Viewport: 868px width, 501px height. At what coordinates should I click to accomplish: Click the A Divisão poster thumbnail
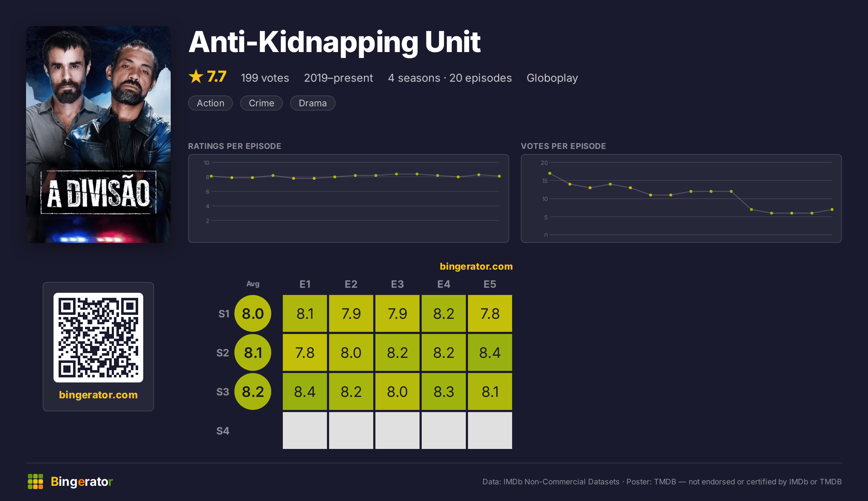click(98, 134)
